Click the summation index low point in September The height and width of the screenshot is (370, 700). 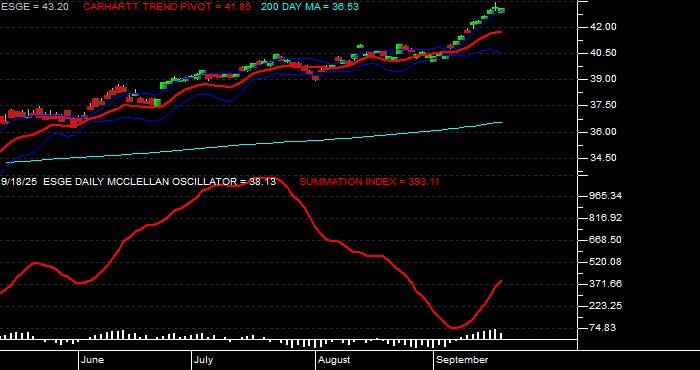(x=454, y=328)
